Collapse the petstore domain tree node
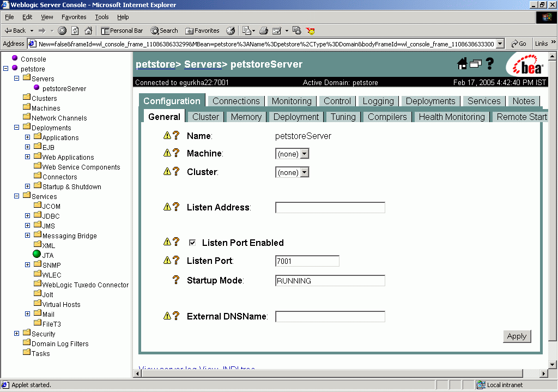Viewport: 558px width, 392px height. pos(5,68)
